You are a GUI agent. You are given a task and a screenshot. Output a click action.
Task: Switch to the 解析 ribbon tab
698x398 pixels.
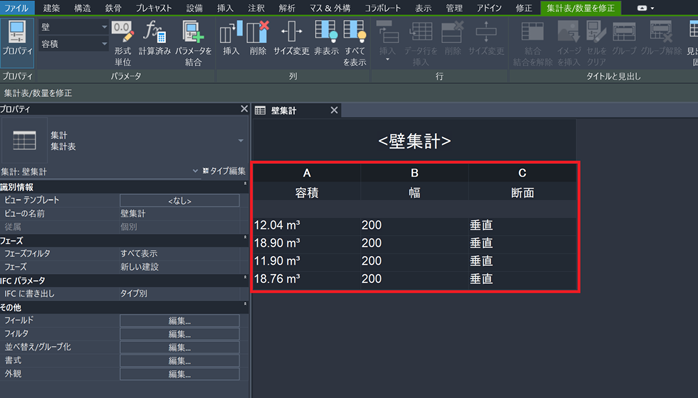[x=287, y=8]
